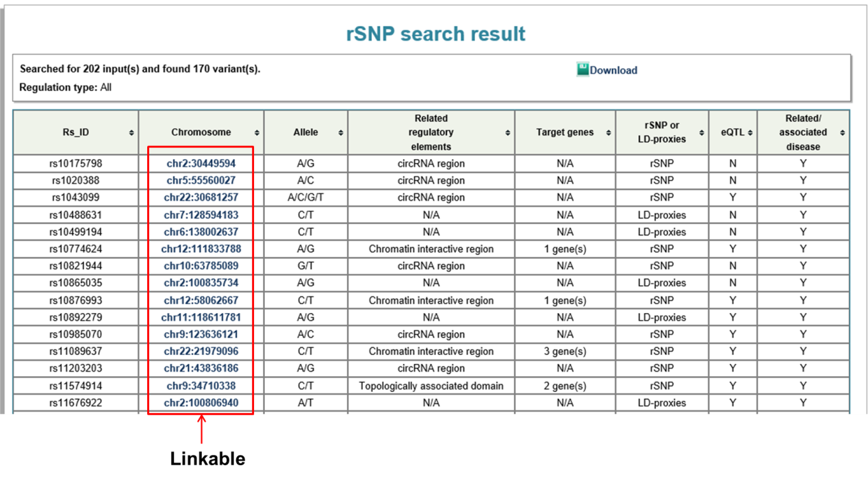Open chr2:30449594 chromosome link
Viewport: 868px width, 481px height.
201,164
